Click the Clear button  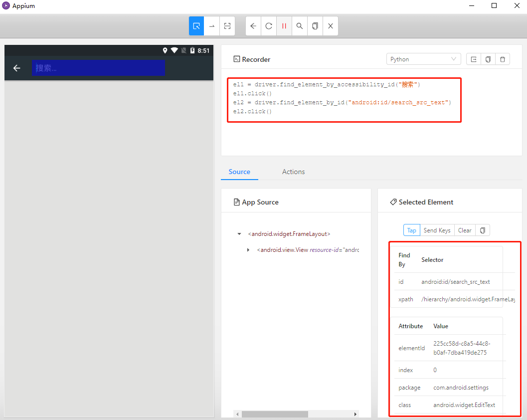(x=465, y=230)
